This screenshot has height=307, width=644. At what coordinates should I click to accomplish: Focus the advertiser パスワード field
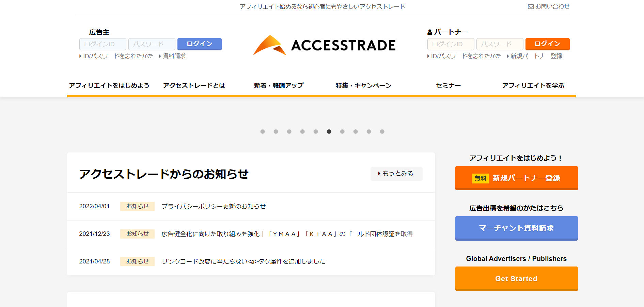pyautogui.click(x=152, y=44)
